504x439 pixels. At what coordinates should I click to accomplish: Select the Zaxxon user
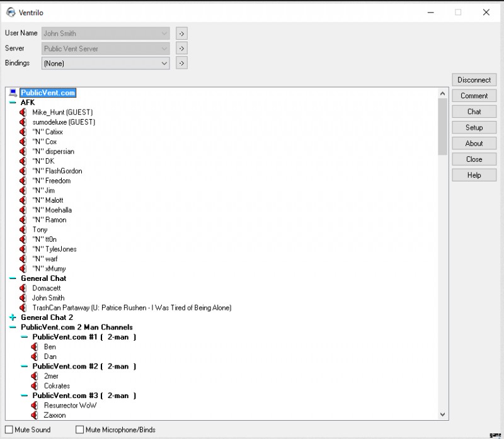55,415
